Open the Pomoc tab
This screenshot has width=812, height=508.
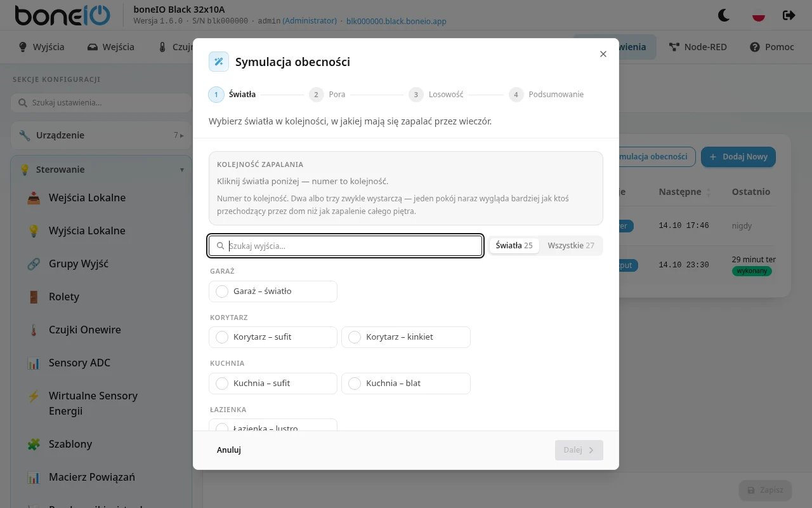coord(772,47)
